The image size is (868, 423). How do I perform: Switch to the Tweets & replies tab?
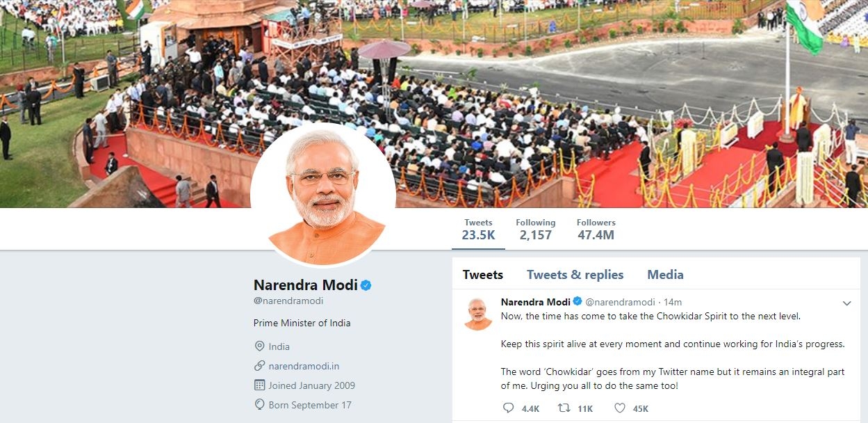[x=575, y=275]
